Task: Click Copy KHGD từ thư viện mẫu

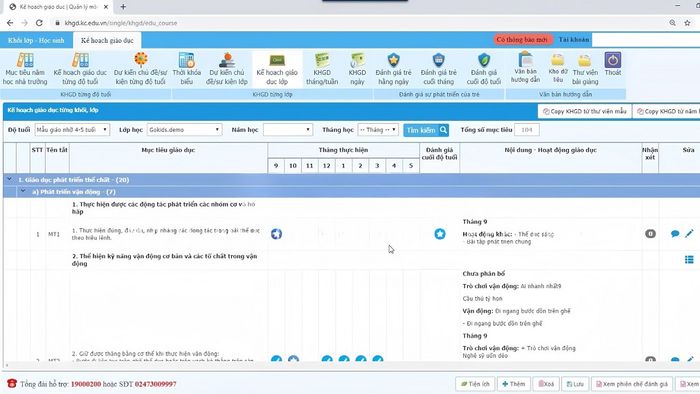Action: pos(584,111)
